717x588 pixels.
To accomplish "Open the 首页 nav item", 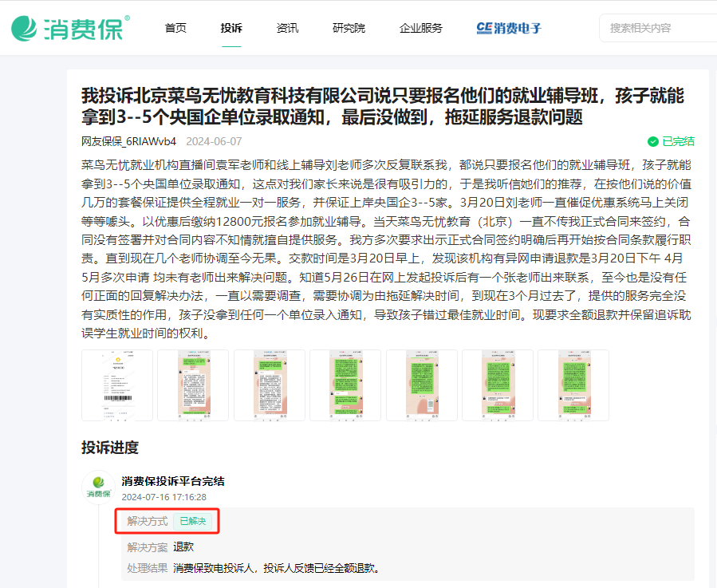I will (175, 28).
